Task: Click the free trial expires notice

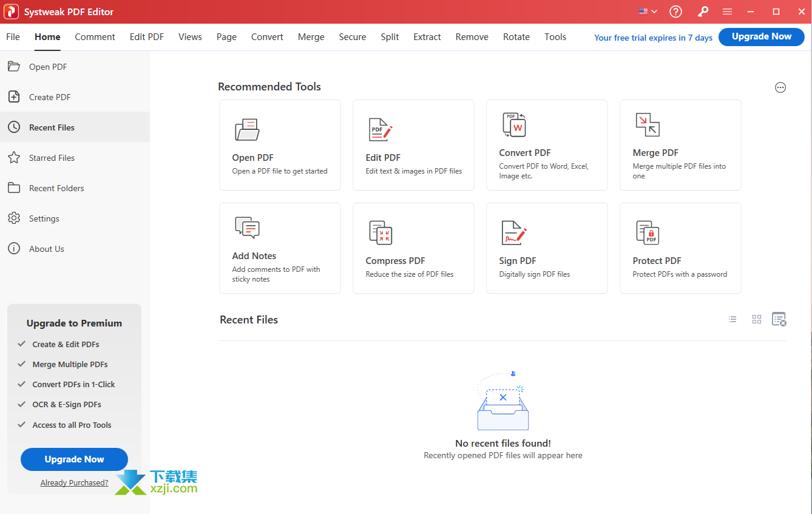Action: point(653,38)
